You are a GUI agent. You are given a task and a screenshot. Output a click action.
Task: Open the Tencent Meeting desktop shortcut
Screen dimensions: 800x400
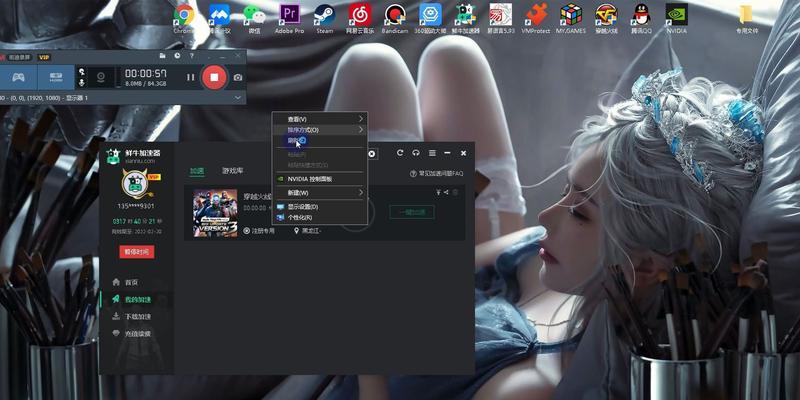(x=219, y=18)
